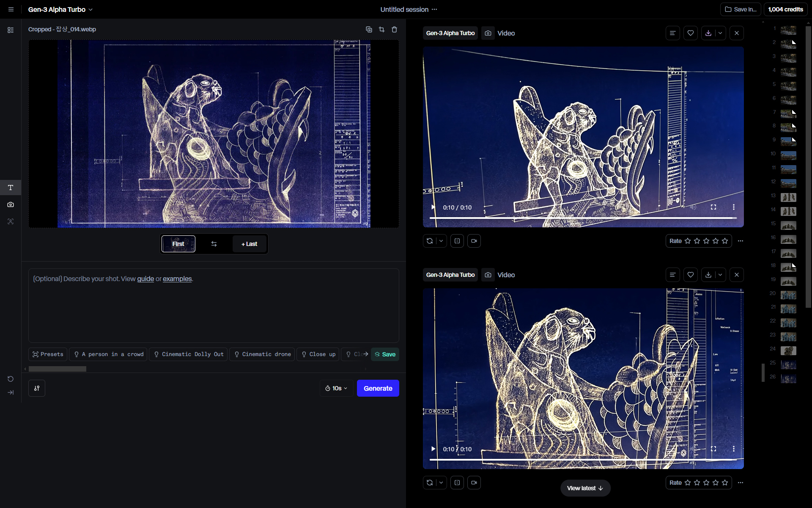
Task: Download the first generated video
Action: pos(708,33)
